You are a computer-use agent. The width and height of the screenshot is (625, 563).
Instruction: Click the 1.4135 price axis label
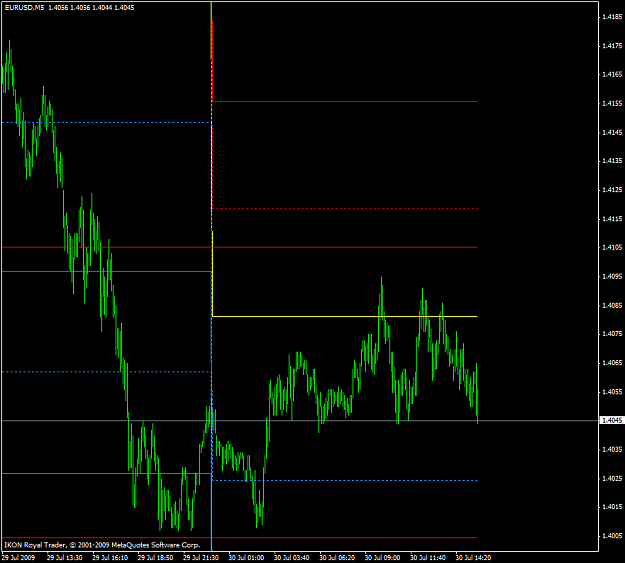click(x=612, y=161)
